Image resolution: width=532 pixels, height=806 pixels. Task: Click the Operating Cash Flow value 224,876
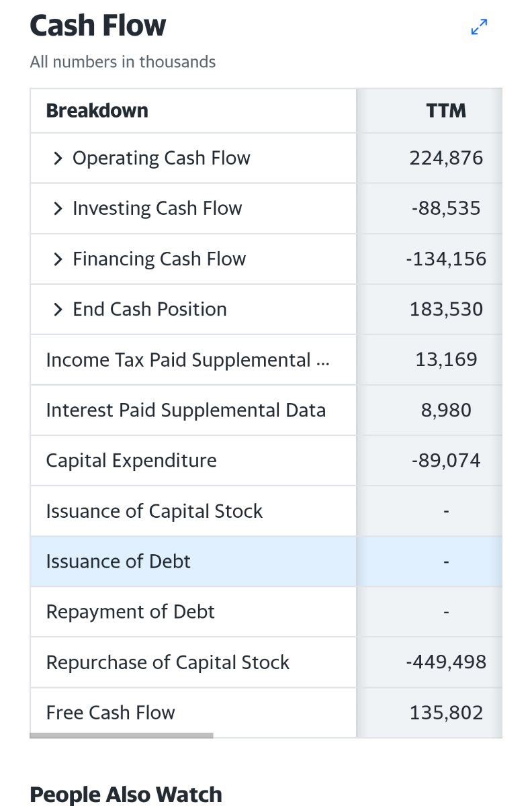click(446, 159)
